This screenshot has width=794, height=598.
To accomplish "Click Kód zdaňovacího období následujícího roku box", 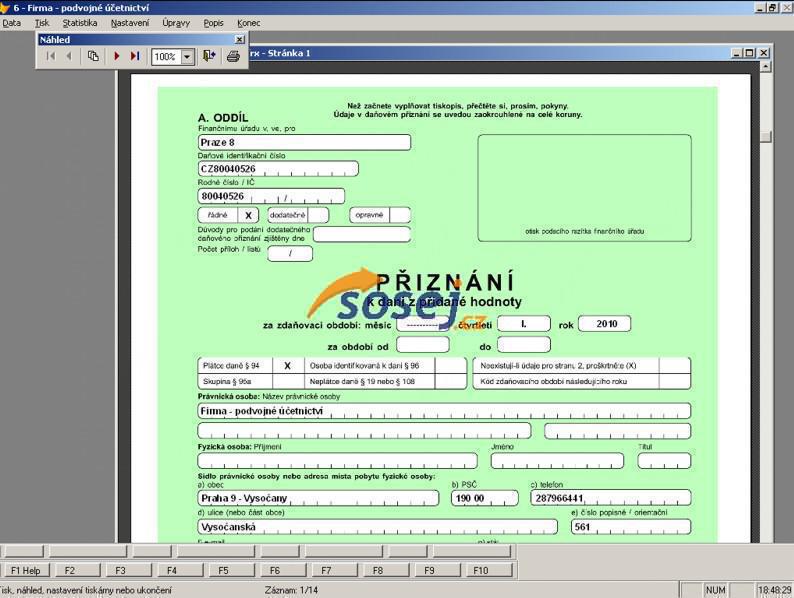I will coord(675,381).
